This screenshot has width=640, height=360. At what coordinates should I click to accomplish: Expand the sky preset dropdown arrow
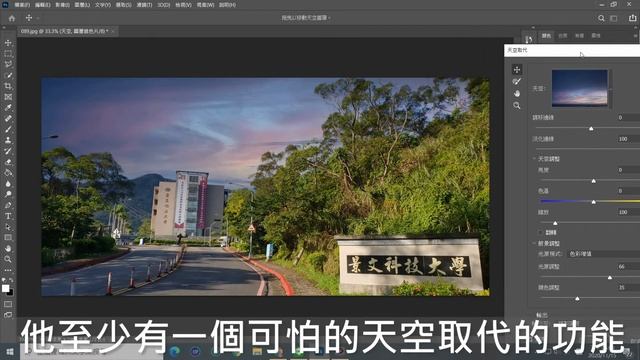point(611,88)
